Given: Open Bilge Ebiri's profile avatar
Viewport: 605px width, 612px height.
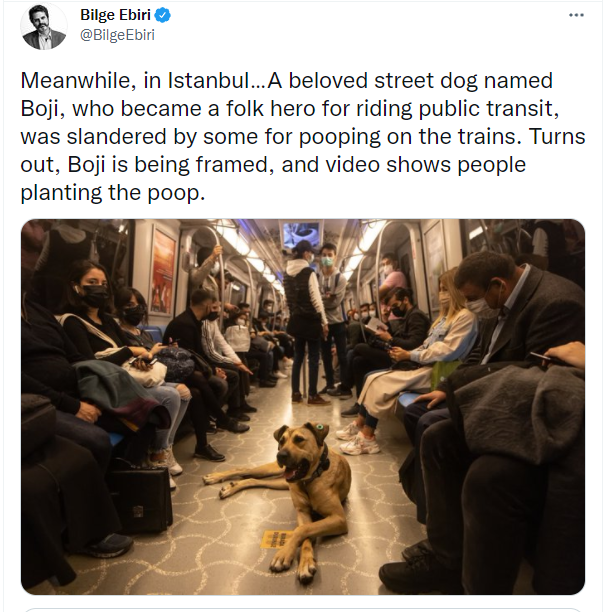Looking at the screenshot, I should [43, 27].
